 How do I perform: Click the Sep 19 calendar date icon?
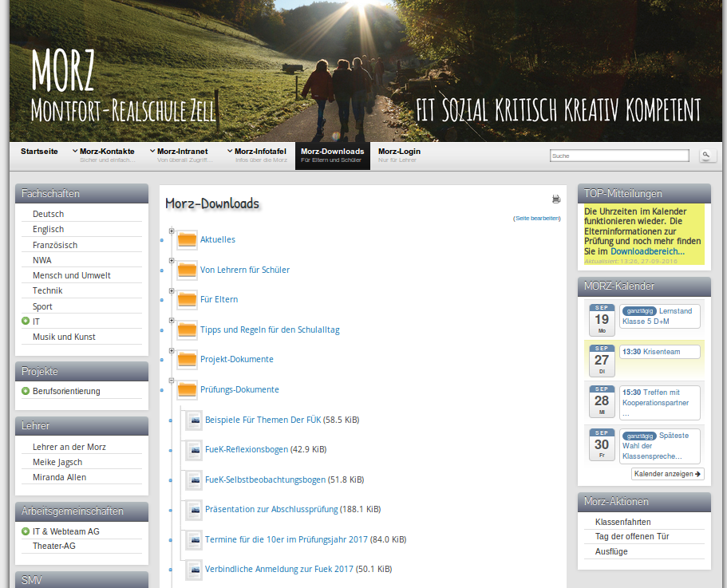coord(602,319)
